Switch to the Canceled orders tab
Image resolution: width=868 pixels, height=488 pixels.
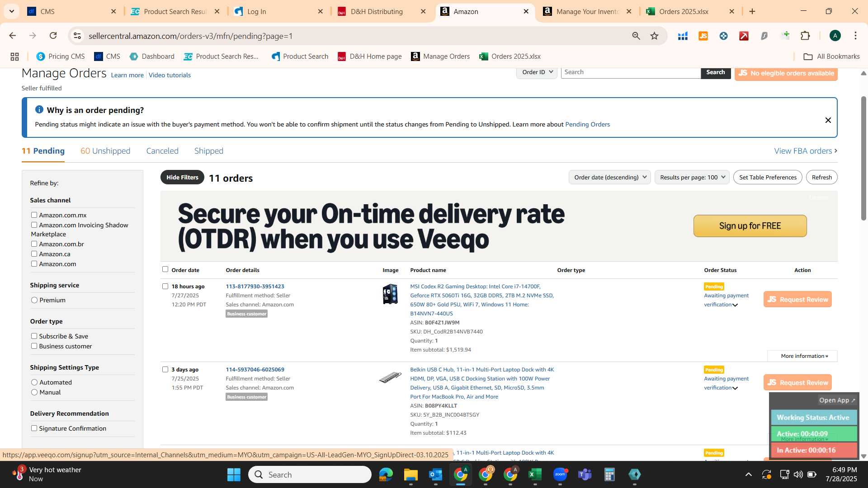click(162, 151)
